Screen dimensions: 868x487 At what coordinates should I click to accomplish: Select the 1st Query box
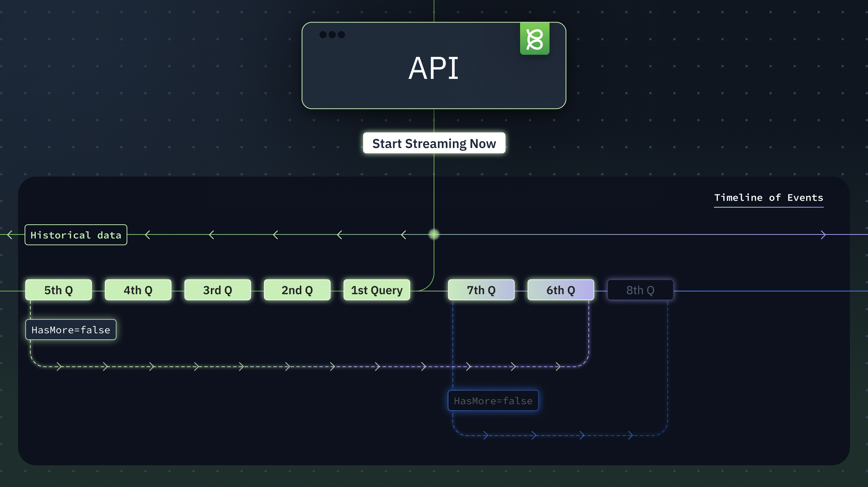377,290
